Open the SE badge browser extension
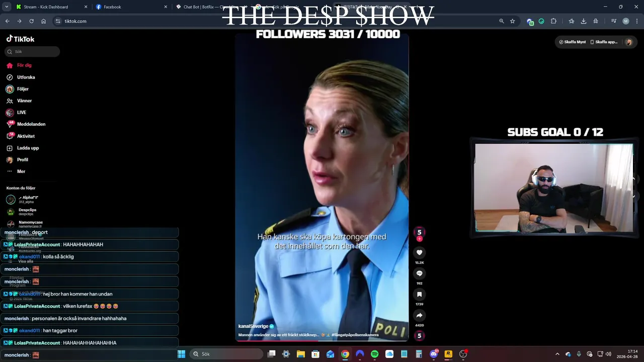This screenshot has height=362, width=644. click(530, 21)
